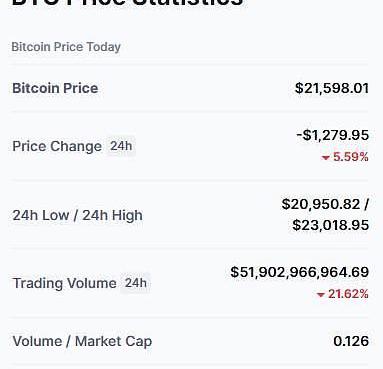Screen dimensions: 383x369
Task: Click the $20,950.82 24h low value
Action: [321, 204]
